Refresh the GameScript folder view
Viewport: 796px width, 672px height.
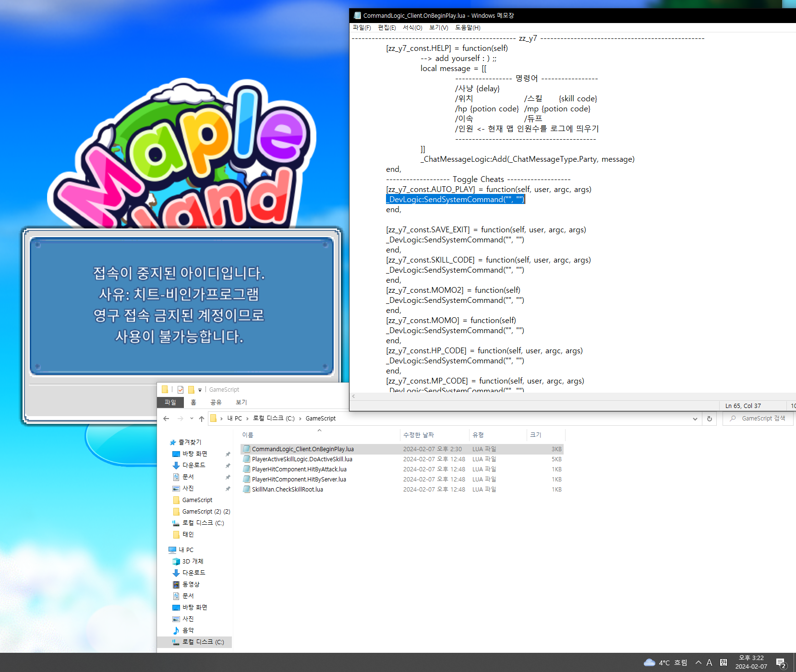(709, 419)
